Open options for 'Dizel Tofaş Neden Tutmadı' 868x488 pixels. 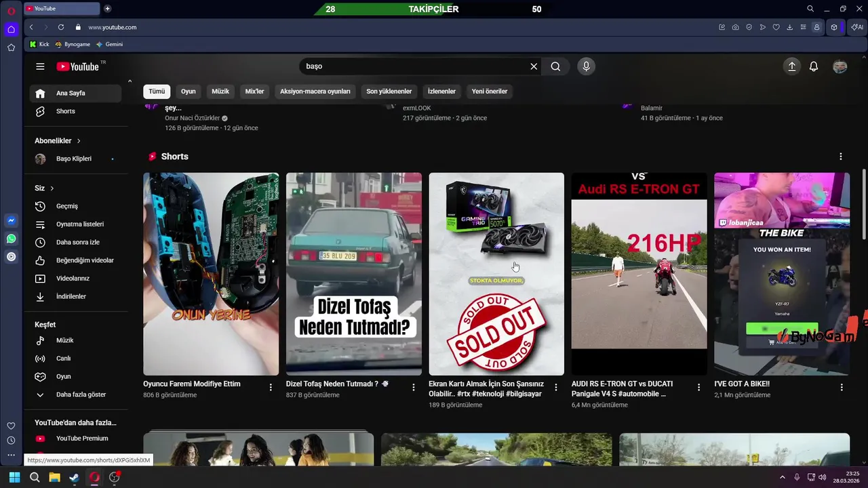(414, 387)
